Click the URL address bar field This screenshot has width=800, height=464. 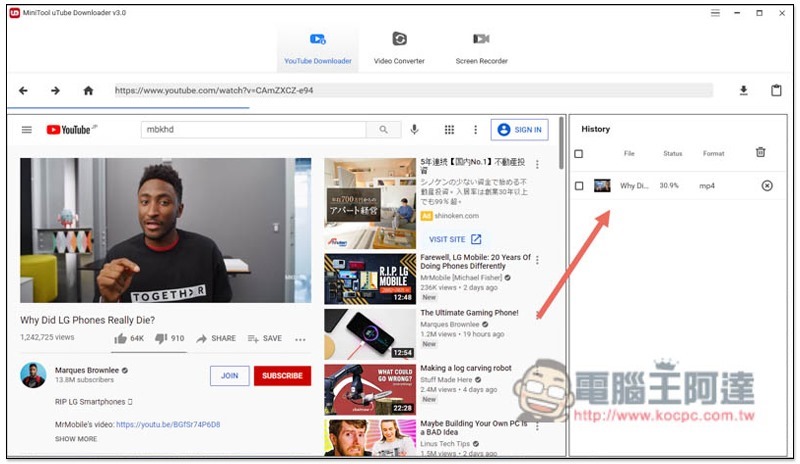(412, 91)
